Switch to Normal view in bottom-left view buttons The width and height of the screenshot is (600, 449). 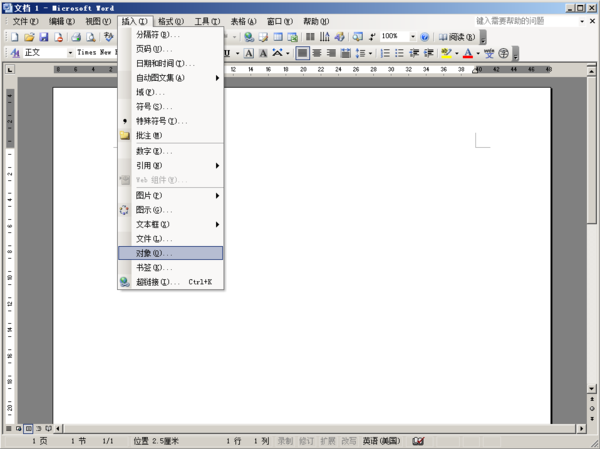9,428
